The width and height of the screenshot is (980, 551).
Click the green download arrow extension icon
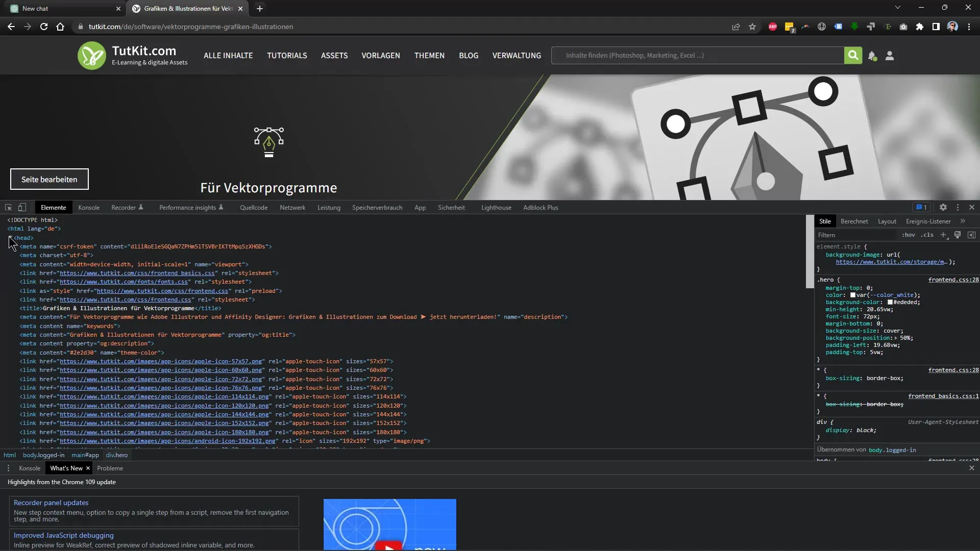point(854,27)
